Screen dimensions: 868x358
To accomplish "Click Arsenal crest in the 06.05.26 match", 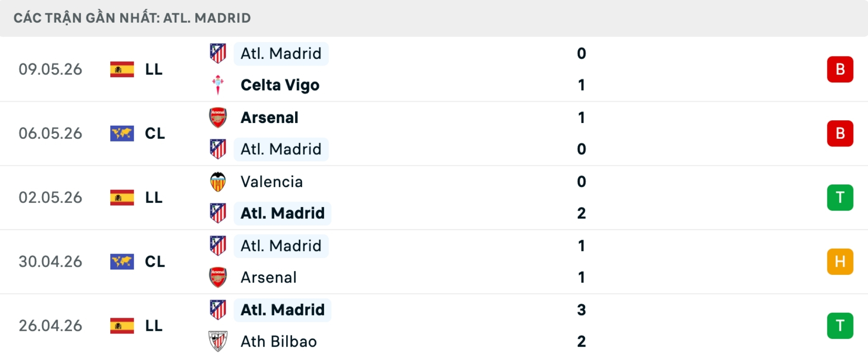I will [x=218, y=118].
